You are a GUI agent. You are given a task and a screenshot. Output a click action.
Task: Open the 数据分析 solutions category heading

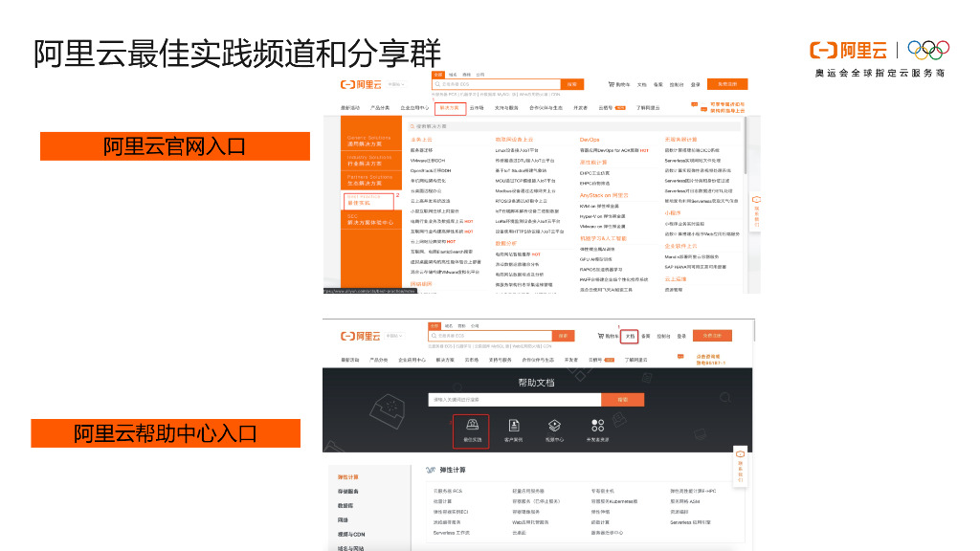coord(506,244)
